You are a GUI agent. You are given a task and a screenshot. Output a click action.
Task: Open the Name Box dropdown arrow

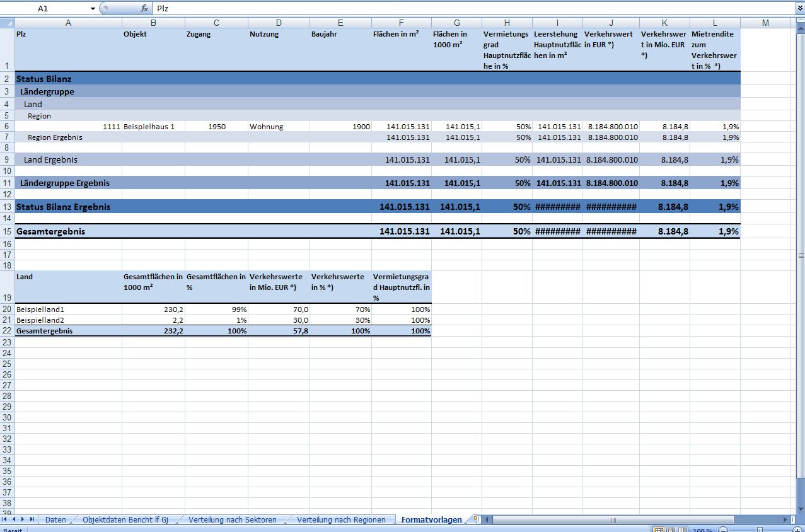coord(93,9)
